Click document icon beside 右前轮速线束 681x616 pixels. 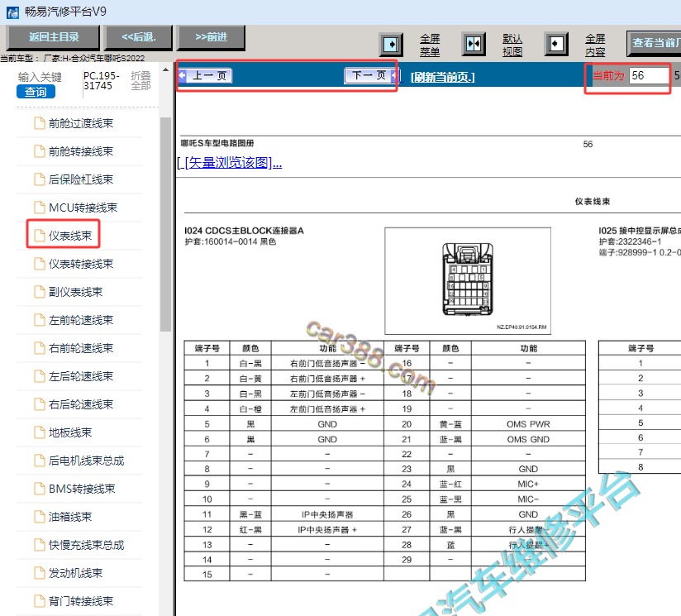40,348
